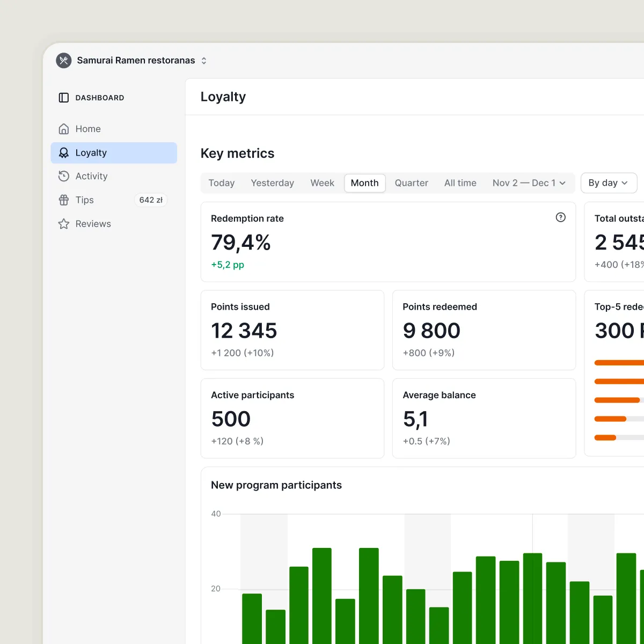Click the Average balance value 5,1
The image size is (644, 644).
[x=415, y=419]
